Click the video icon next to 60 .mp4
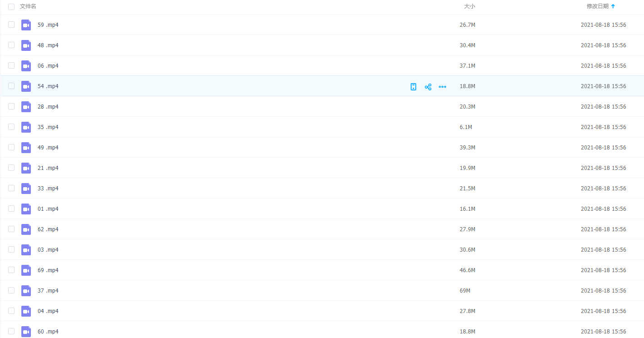Screen dimensions: 644x338 26,332
